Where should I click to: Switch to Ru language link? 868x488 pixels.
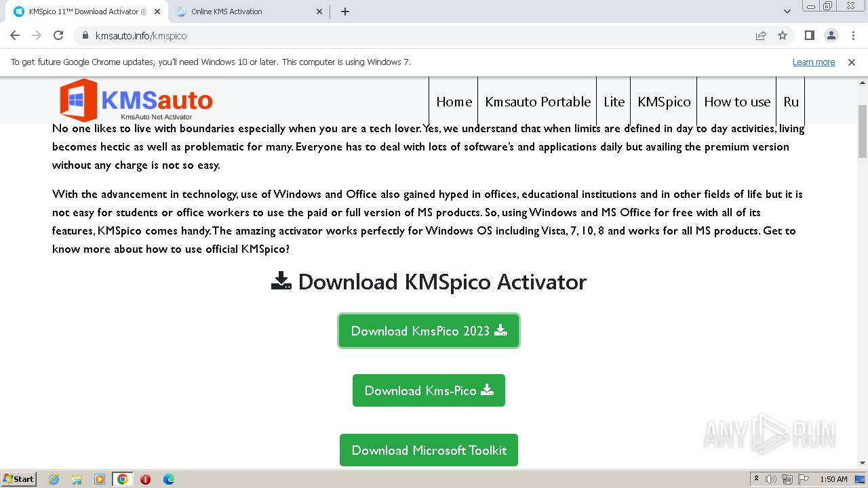pyautogui.click(x=791, y=102)
